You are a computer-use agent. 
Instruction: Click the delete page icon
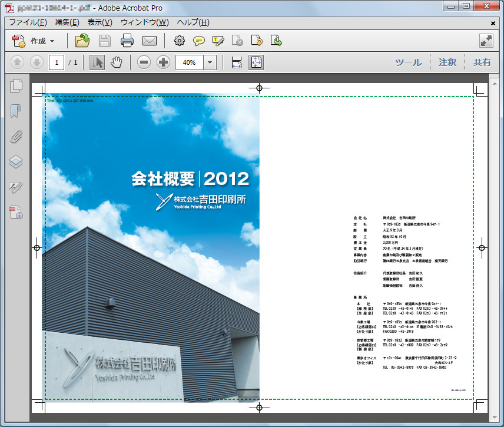coord(237,41)
